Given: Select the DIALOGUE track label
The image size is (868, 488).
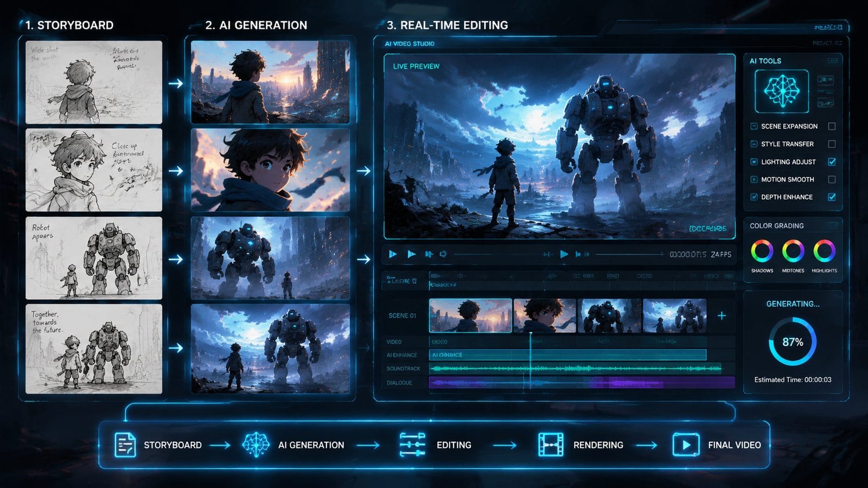Looking at the screenshot, I should 399,383.
